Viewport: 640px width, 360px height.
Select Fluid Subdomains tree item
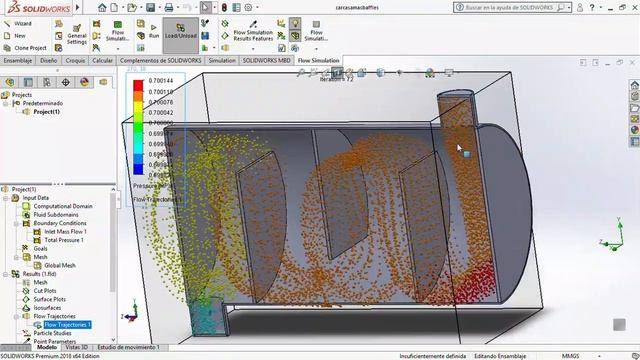pos(56,215)
